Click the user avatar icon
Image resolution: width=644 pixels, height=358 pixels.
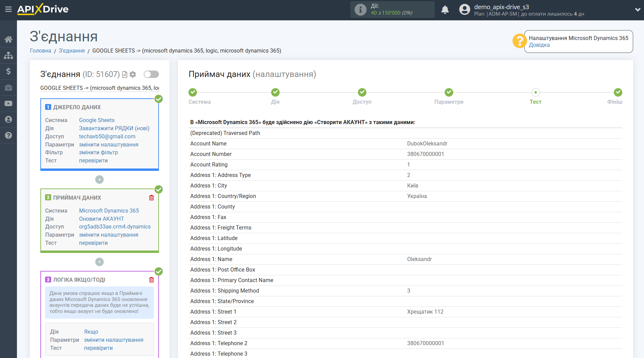(465, 9)
